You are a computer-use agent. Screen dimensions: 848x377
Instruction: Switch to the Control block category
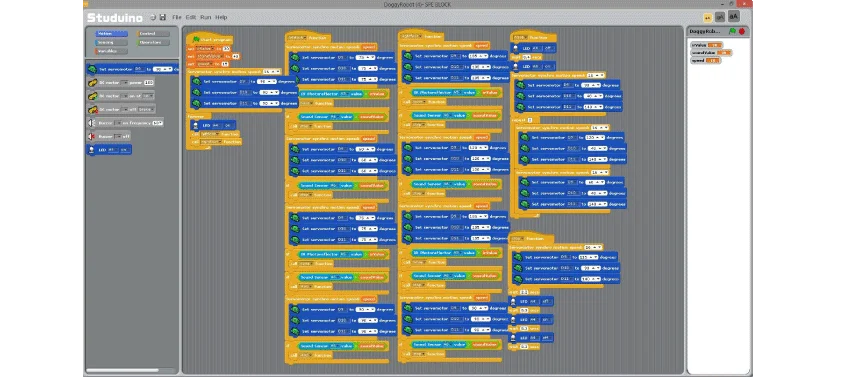click(153, 34)
